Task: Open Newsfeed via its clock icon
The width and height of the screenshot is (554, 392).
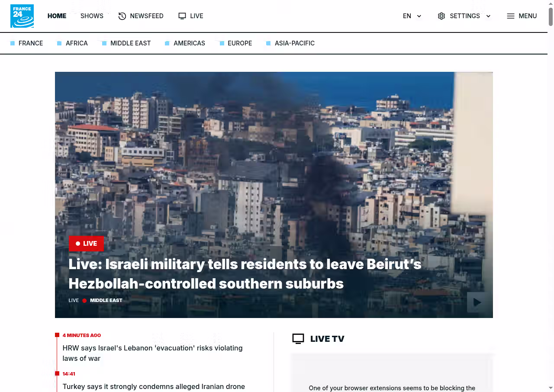Action: [x=122, y=16]
